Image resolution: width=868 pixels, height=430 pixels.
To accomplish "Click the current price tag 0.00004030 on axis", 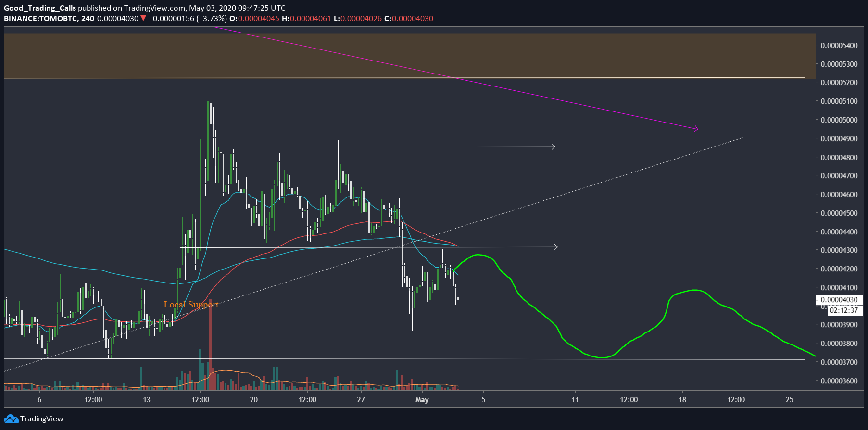I will coord(839,300).
